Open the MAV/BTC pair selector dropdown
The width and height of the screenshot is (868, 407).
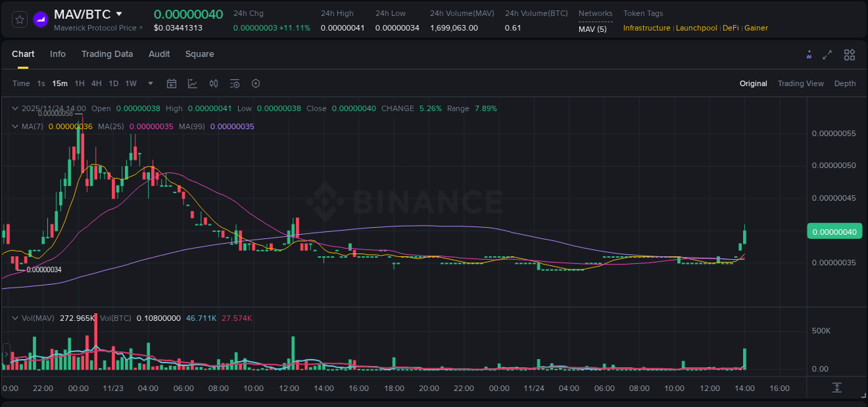(x=90, y=13)
